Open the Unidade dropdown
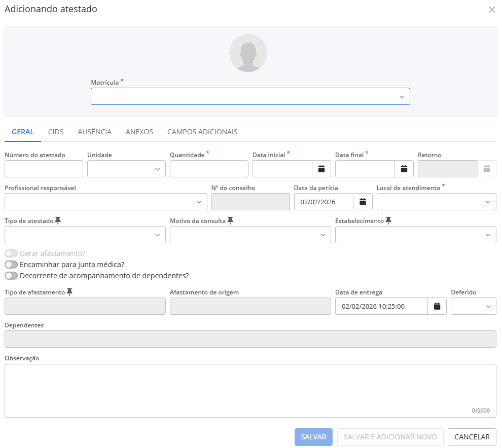Viewport: 502px width, 448px height. pos(126,169)
